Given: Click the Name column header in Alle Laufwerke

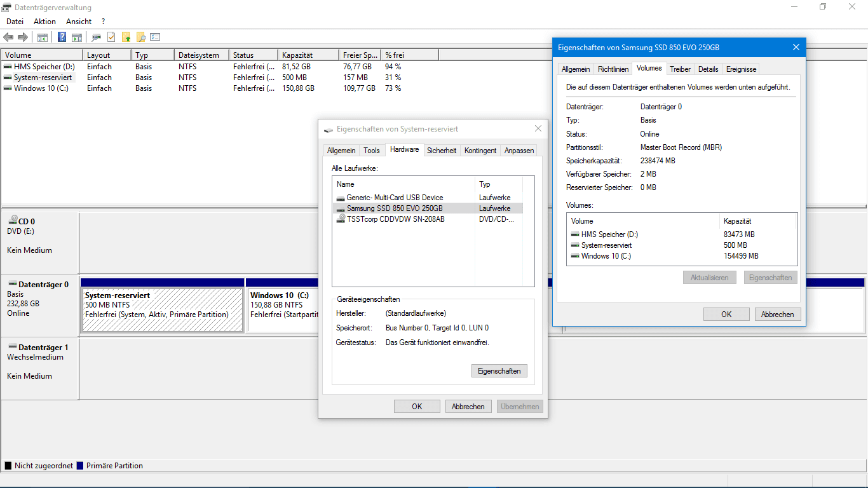Looking at the screenshot, I should (403, 184).
